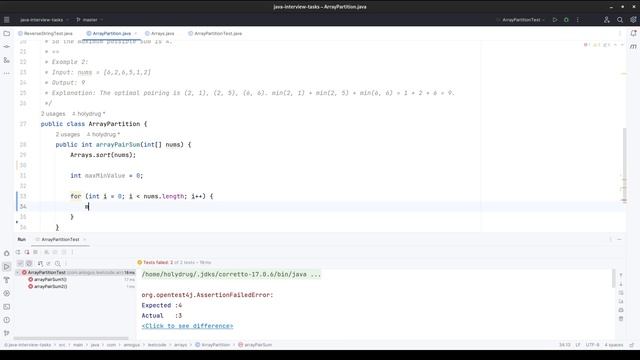
Task: Open the Problems tool window
Action: click(7, 320)
